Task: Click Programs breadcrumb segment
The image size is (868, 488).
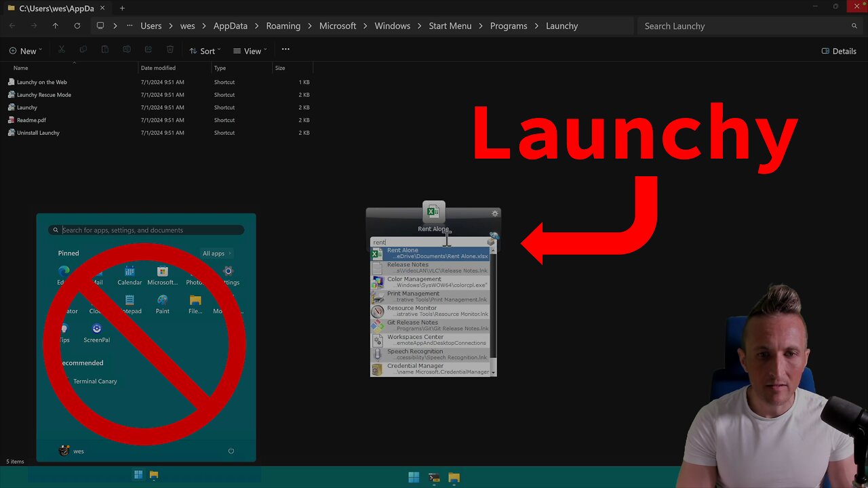Action: (x=509, y=26)
